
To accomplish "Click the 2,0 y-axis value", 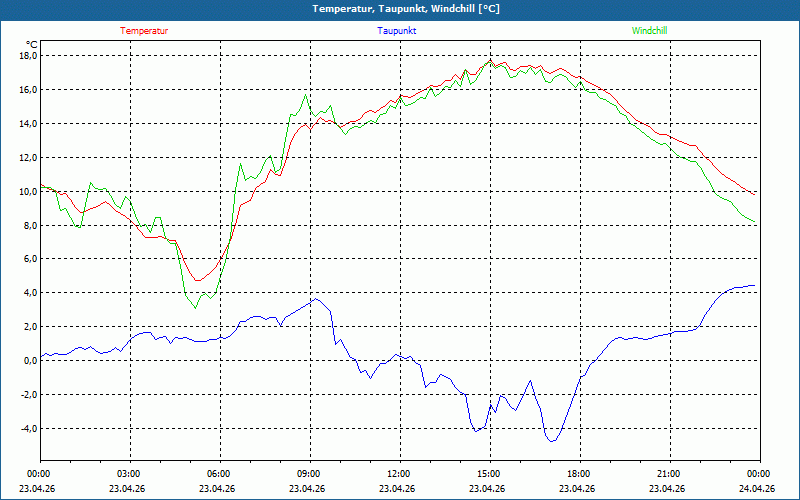I will click(x=31, y=327).
